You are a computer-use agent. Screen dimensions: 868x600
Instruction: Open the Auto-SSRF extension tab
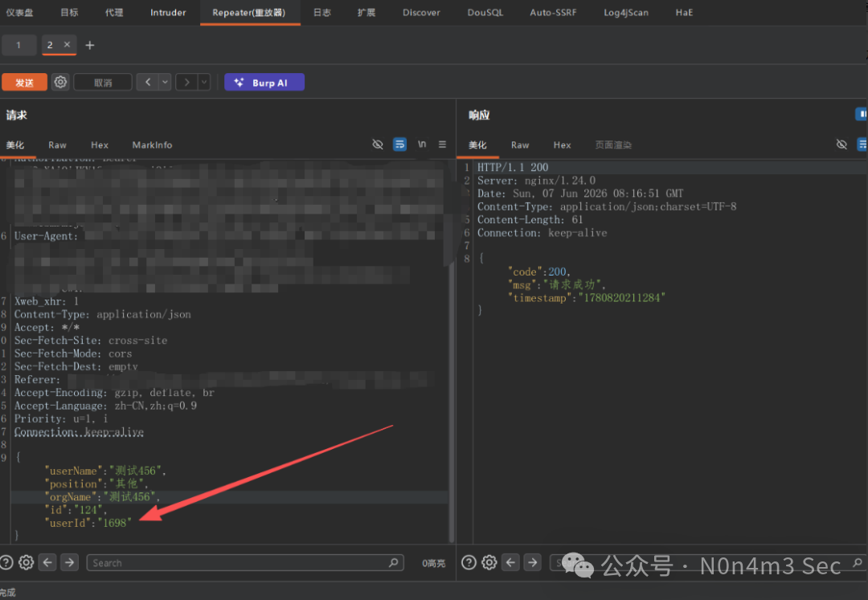click(x=553, y=12)
